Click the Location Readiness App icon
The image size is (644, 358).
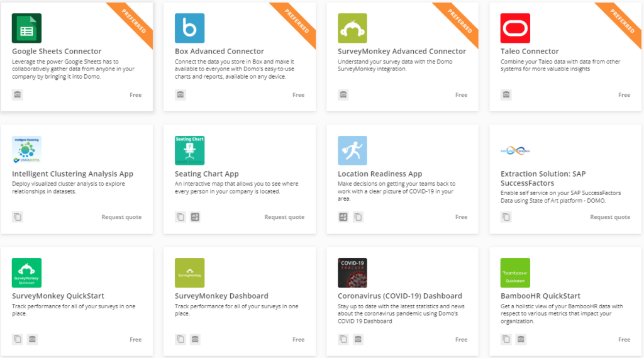point(352,151)
